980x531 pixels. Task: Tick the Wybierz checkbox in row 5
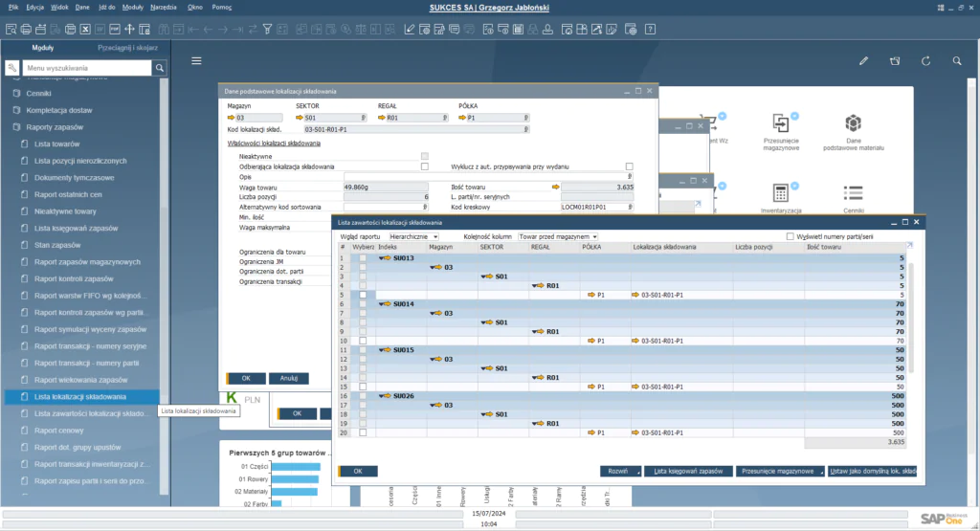tap(362, 295)
